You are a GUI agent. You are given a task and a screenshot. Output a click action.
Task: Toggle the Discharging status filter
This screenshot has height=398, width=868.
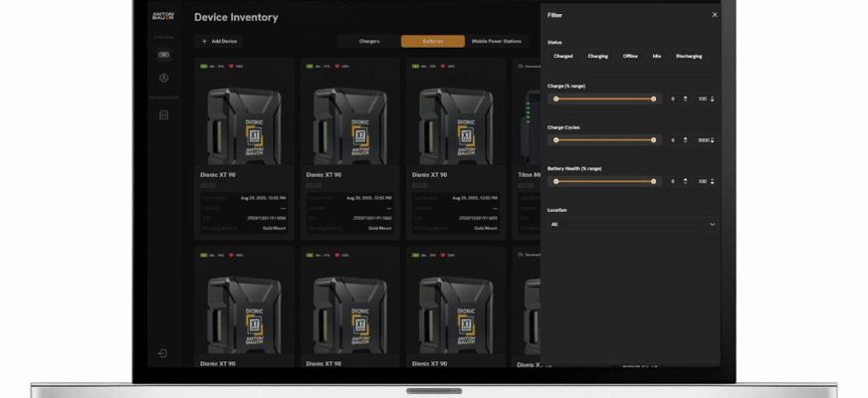coord(689,56)
